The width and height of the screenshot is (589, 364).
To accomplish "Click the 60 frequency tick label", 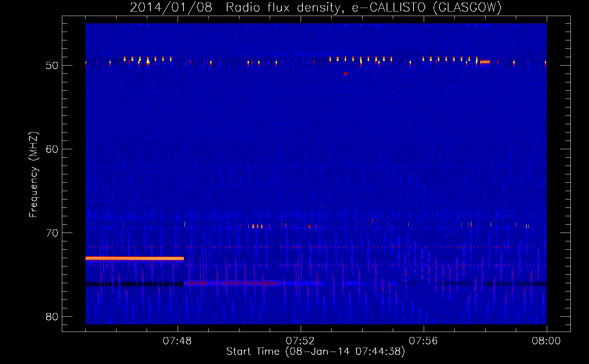I will (x=52, y=149).
